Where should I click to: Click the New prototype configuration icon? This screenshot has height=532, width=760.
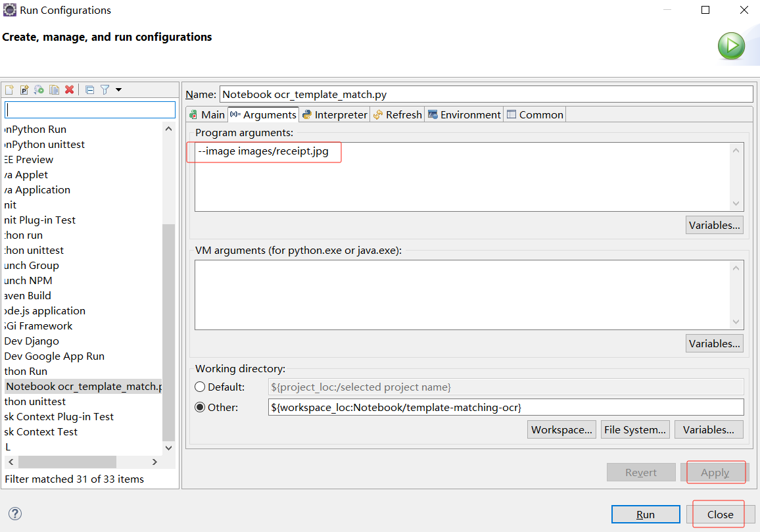[24, 90]
